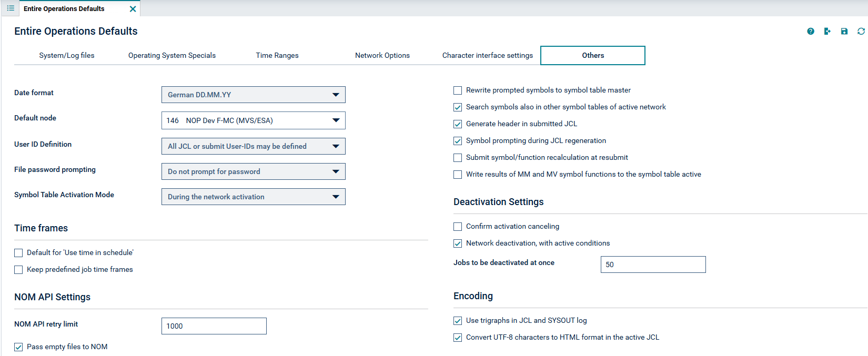Tick Keep predefined job time frames

(x=18, y=270)
